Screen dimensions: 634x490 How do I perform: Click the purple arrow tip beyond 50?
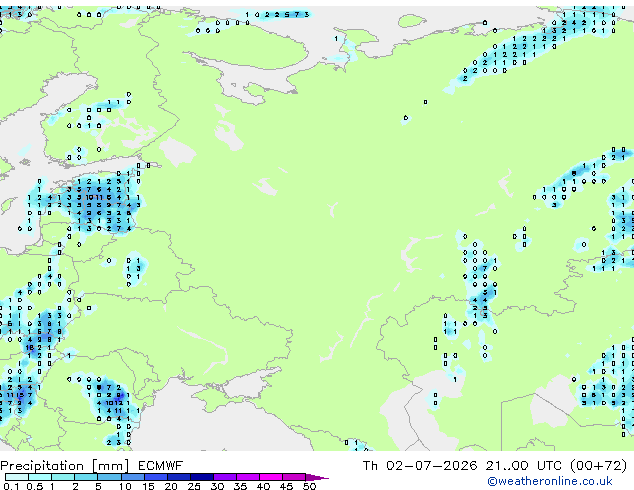coord(317,477)
